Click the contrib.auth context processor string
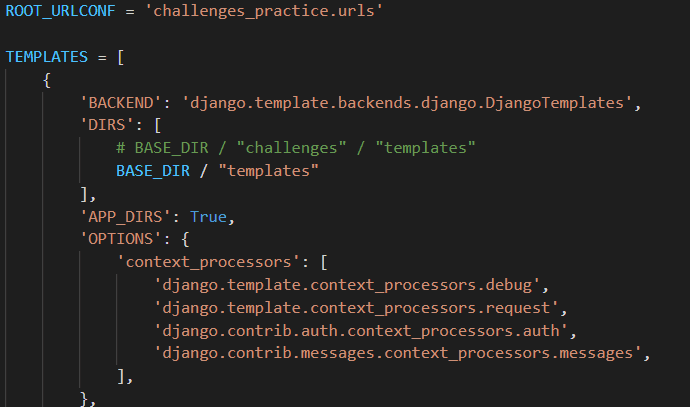 point(361,331)
